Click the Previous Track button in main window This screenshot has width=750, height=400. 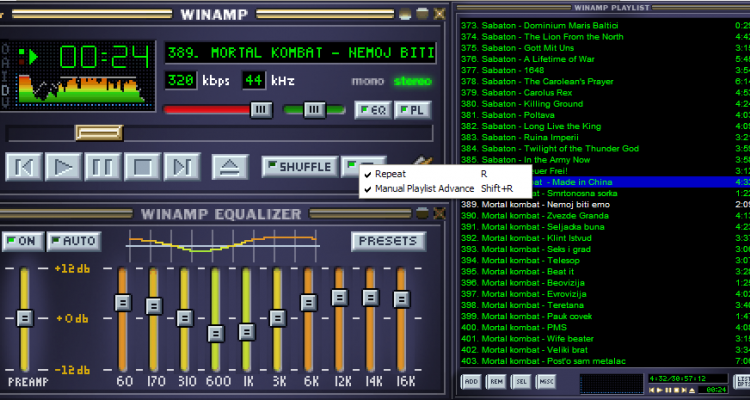(x=24, y=167)
